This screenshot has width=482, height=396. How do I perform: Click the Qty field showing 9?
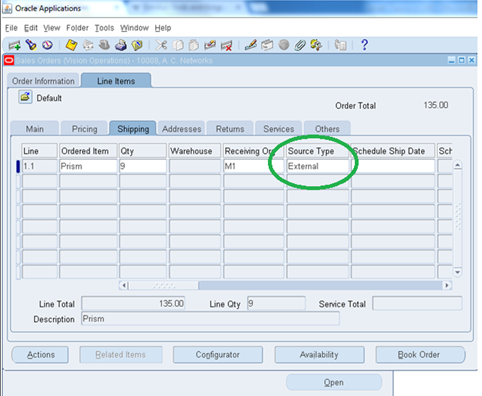point(143,166)
